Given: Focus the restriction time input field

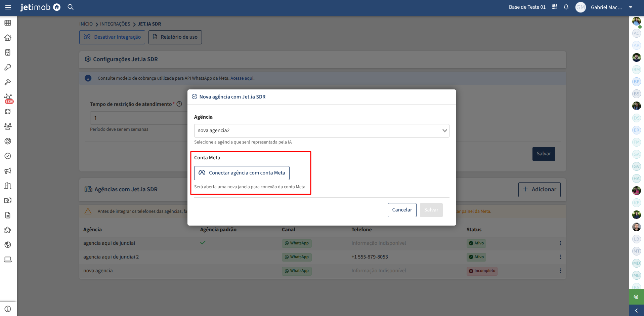Looking at the screenshot, I should pos(139,118).
